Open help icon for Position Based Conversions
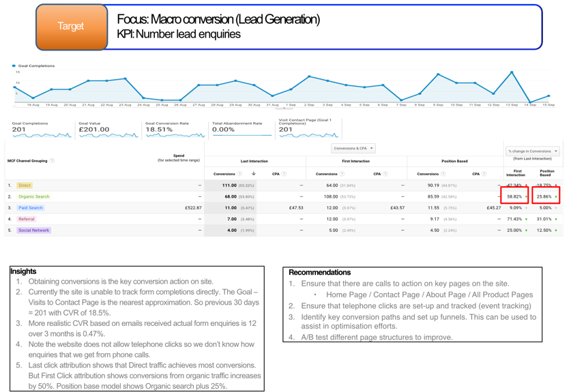571x392 pixels. click(x=443, y=174)
